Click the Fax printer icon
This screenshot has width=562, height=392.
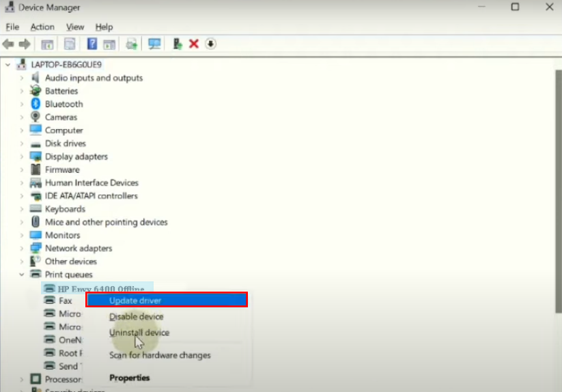[x=49, y=300]
